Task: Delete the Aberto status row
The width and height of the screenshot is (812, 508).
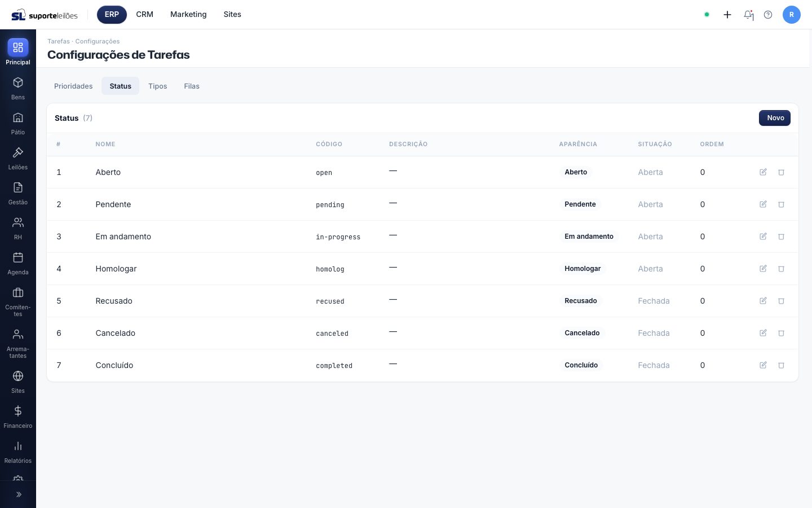Action: [782, 172]
